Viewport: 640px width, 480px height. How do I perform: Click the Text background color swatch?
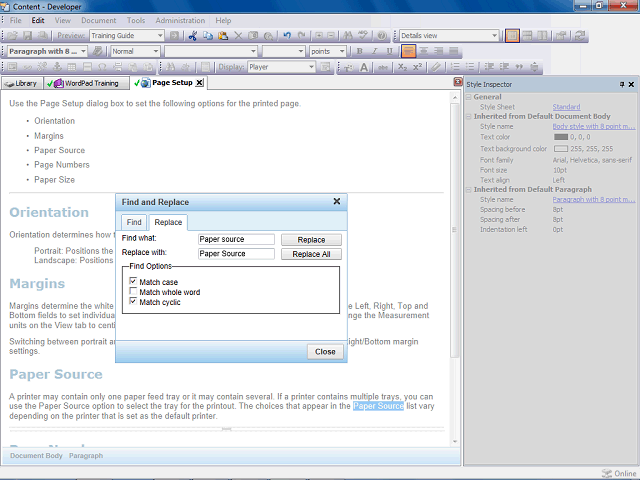[x=561, y=149]
